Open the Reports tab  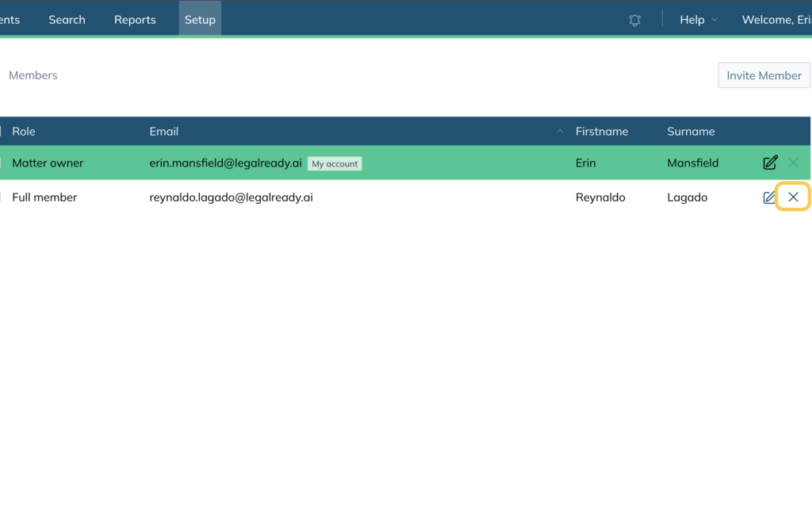pos(135,20)
